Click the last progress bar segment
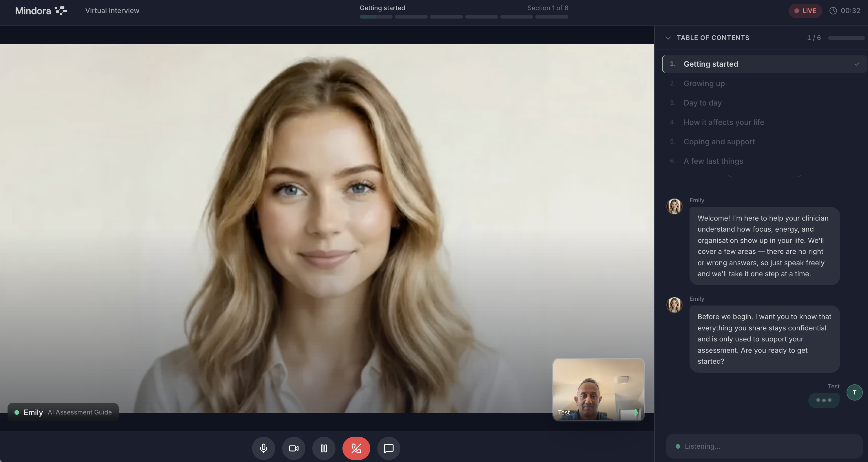Viewport: 868px width, 462px height. click(552, 17)
